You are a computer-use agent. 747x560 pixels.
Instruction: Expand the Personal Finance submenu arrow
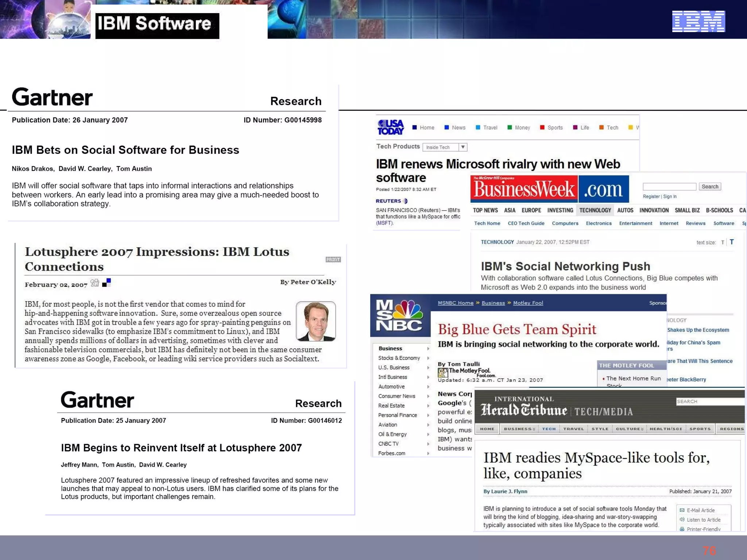tap(428, 415)
